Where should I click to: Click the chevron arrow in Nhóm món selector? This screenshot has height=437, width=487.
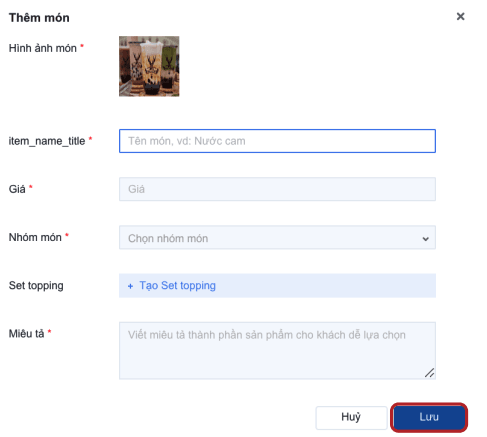(425, 239)
